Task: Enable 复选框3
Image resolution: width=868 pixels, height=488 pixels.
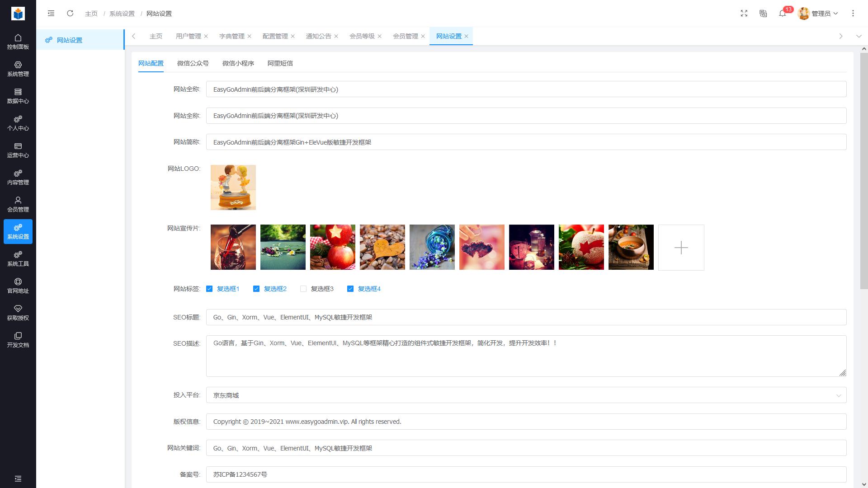Action: click(303, 288)
